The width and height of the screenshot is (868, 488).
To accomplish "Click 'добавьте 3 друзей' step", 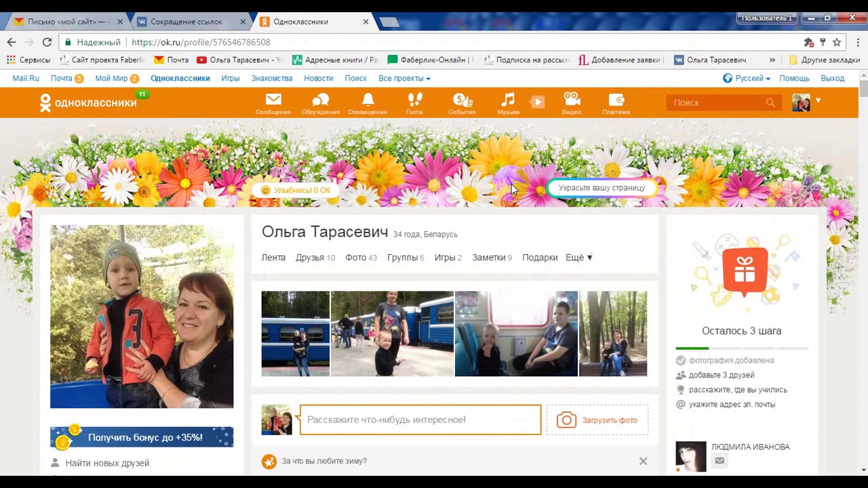I will click(x=722, y=375).
